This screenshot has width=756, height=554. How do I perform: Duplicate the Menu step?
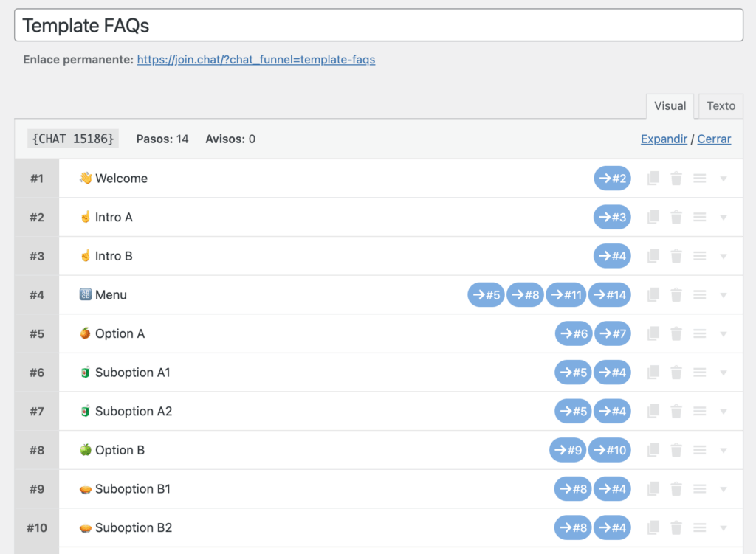653,295
